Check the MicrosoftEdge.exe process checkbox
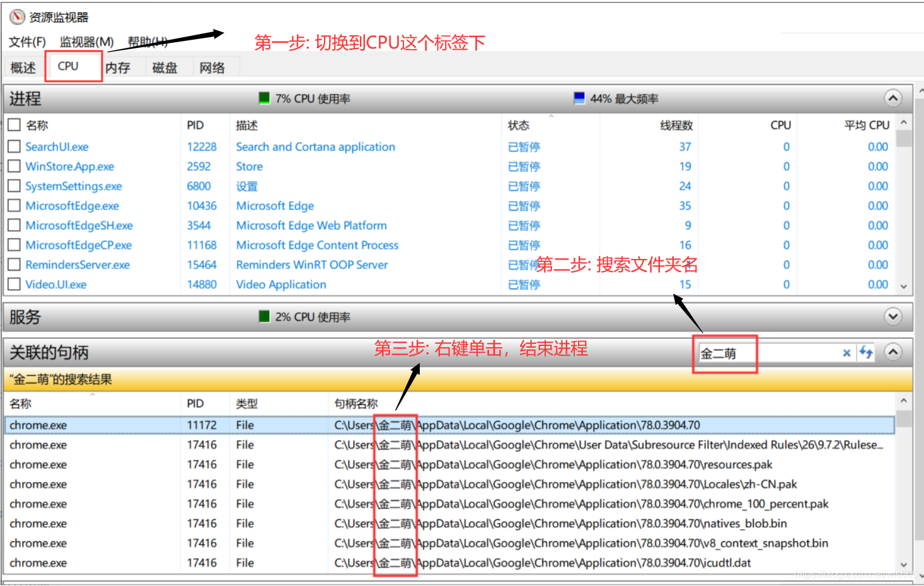 (14, 205)
